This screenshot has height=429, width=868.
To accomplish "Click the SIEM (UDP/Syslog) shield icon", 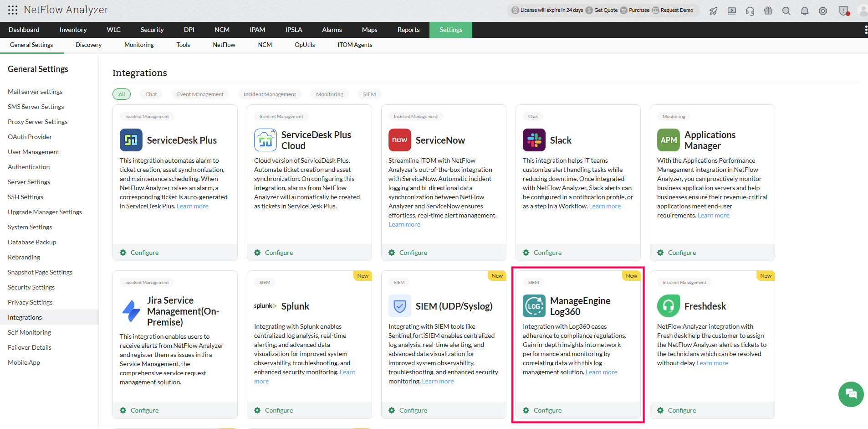I will pos(400,306).
